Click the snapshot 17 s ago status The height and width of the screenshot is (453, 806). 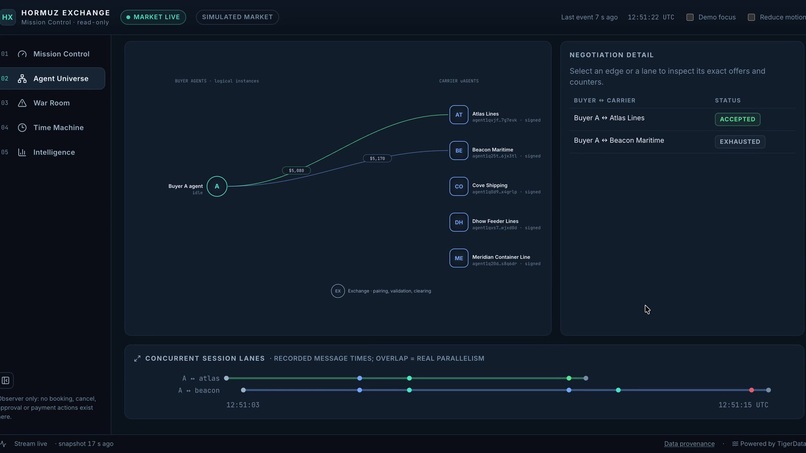click(85, 444)
